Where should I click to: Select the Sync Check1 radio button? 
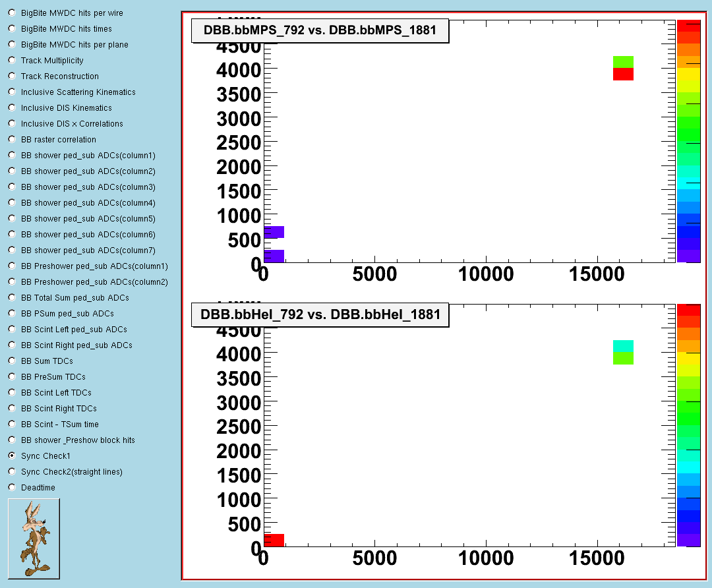pos(13,456)
